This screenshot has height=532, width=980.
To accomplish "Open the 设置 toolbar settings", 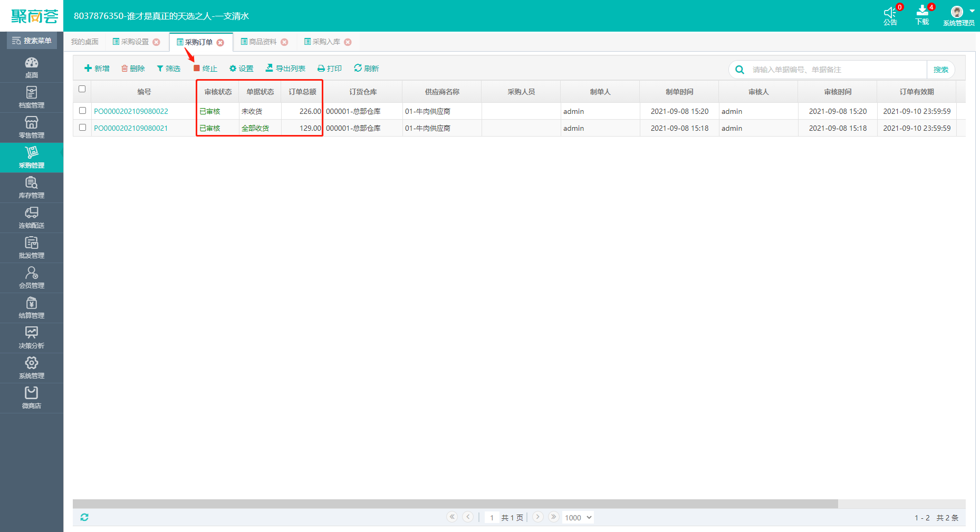I will [242, 69].
